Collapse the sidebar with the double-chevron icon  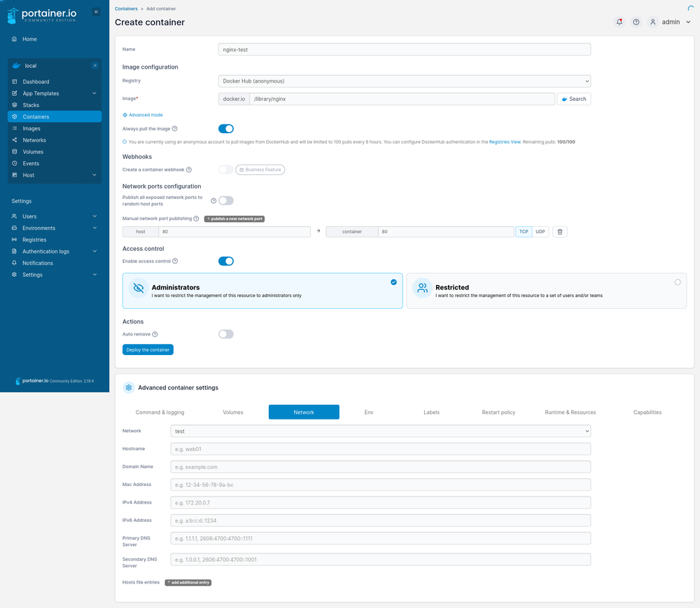pos(96,12)
